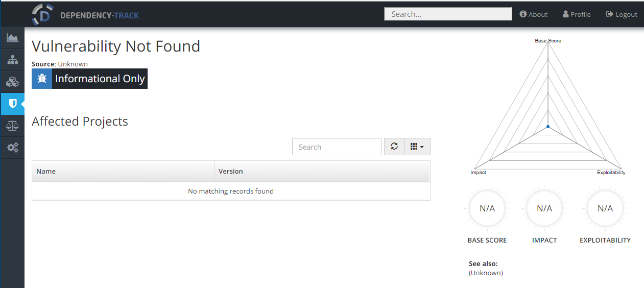This screenshot has height=288, width=644.
Task: Open the Projects sitemap icon in sidebar
Action: click(12, 60)
